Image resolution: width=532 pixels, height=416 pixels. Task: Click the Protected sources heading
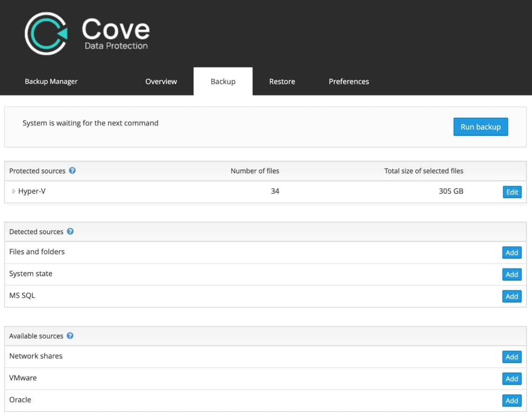tap(37, 171)
